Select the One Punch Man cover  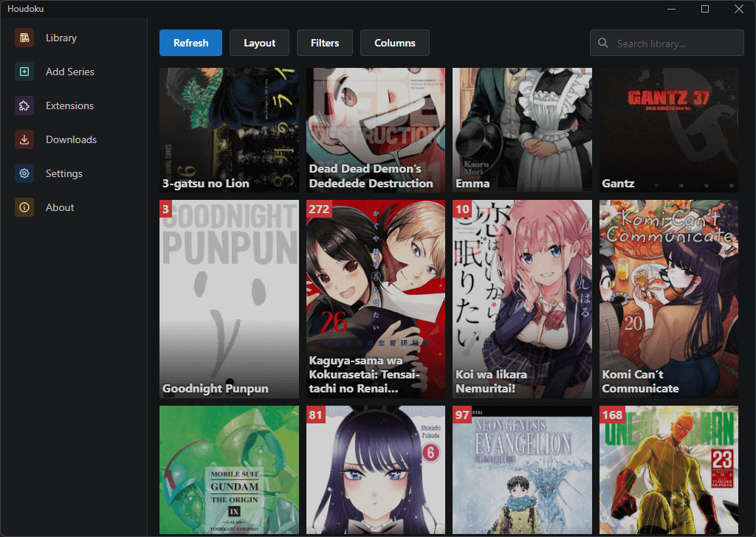669,470
